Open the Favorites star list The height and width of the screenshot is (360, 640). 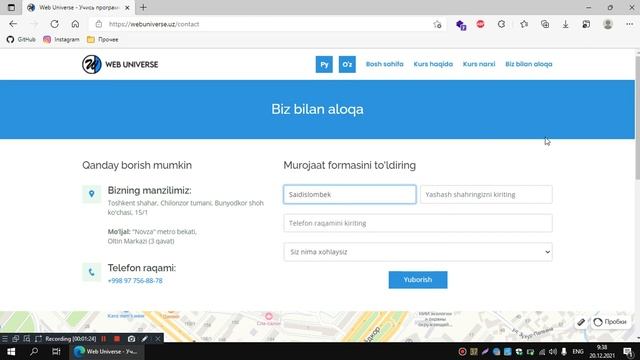pos(524,24)
